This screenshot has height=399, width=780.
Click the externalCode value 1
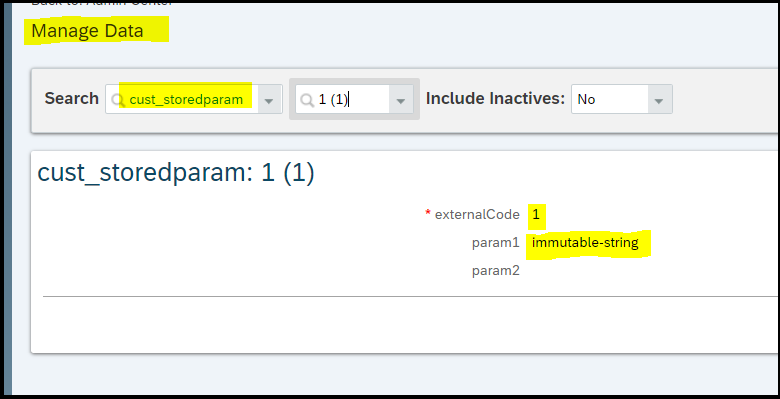click(536, 214)
